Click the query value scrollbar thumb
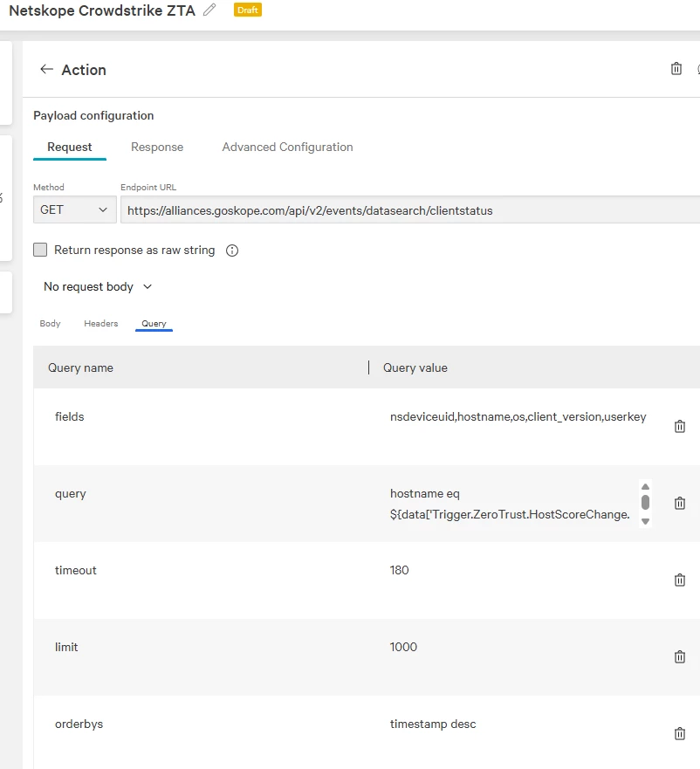 pos(646,502)
